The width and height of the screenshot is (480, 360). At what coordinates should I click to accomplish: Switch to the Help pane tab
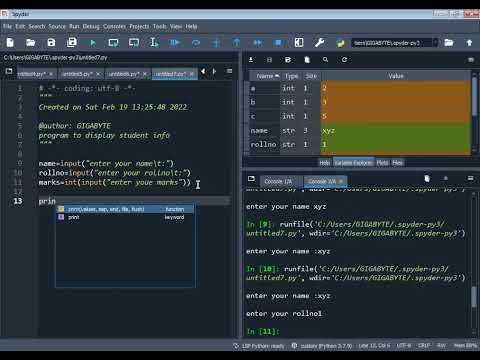324,163
